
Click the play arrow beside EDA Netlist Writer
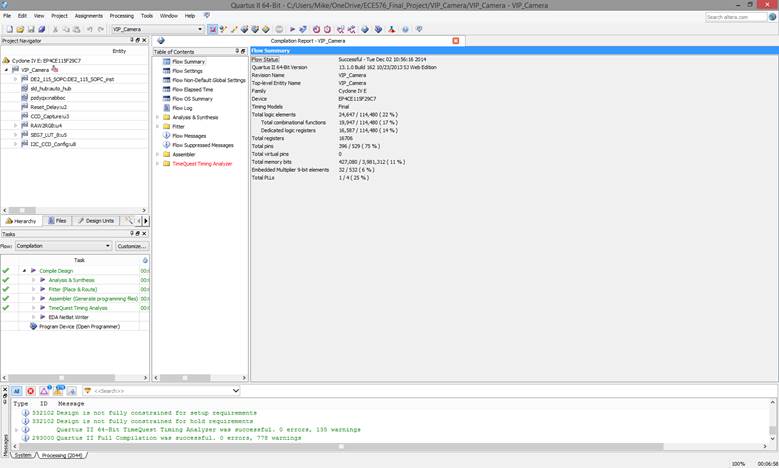tap(43, 317)
